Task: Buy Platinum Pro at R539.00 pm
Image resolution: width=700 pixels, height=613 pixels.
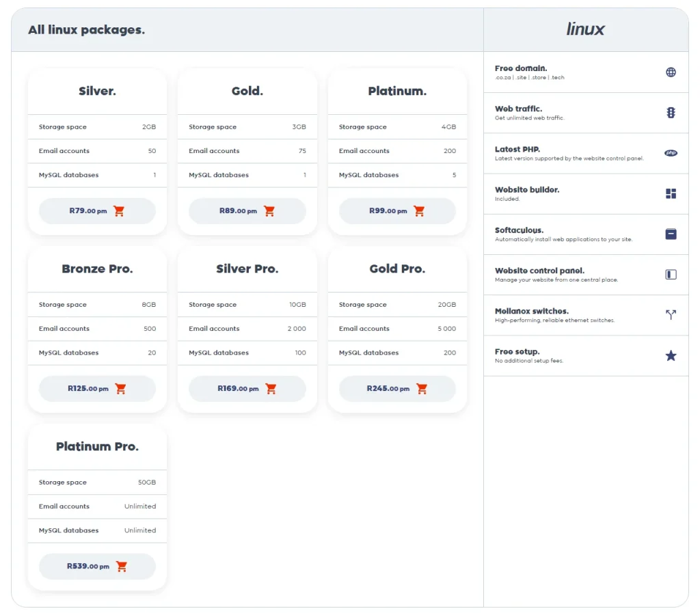Action: click(x=97, y=567)
